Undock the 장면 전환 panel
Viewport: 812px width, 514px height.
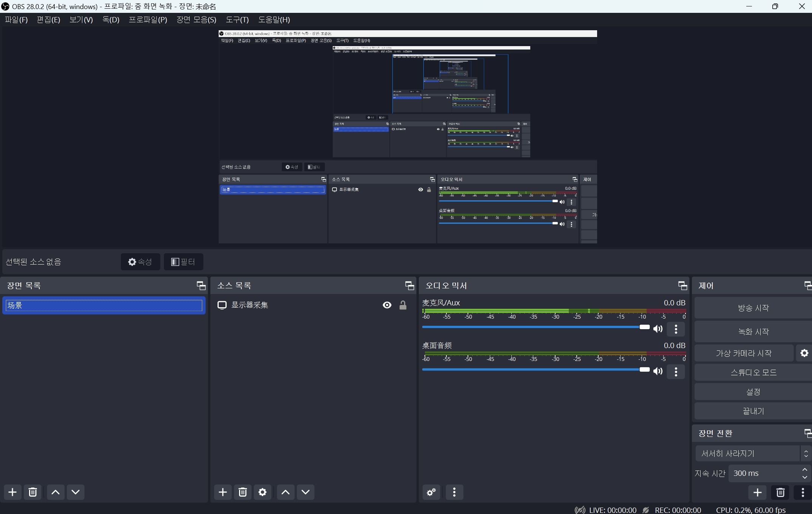pyautogui.click(x=808, y=433)
